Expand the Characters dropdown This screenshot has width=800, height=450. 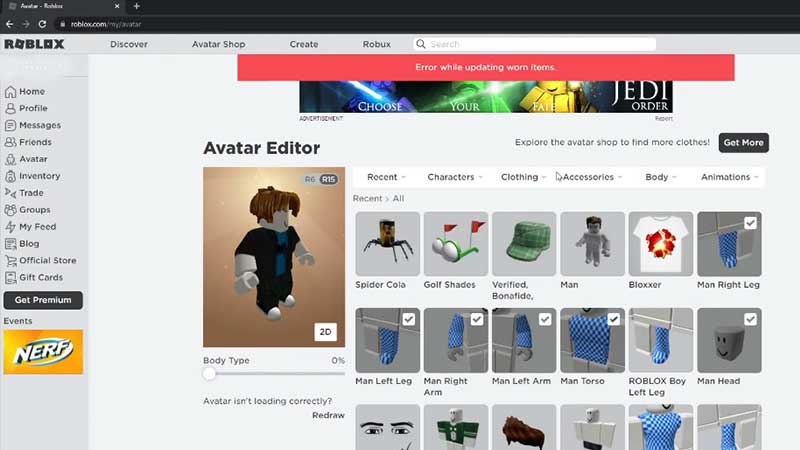[455, 177]
